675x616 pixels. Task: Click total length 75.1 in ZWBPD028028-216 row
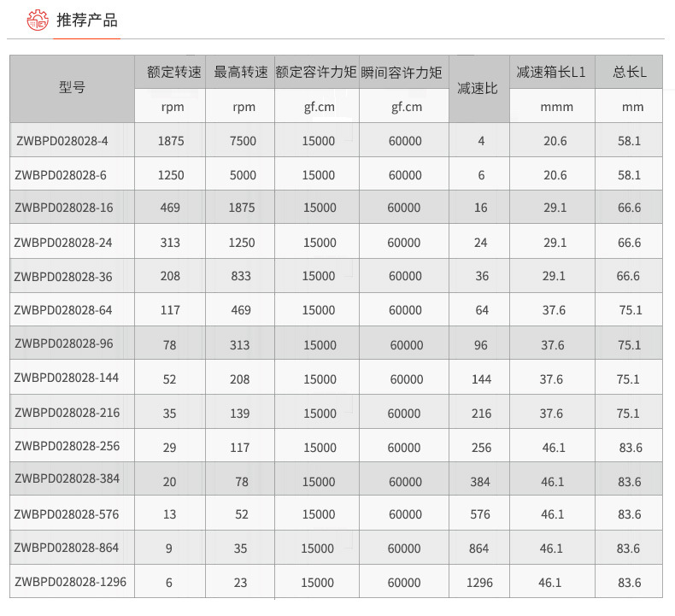click(628, 414)
